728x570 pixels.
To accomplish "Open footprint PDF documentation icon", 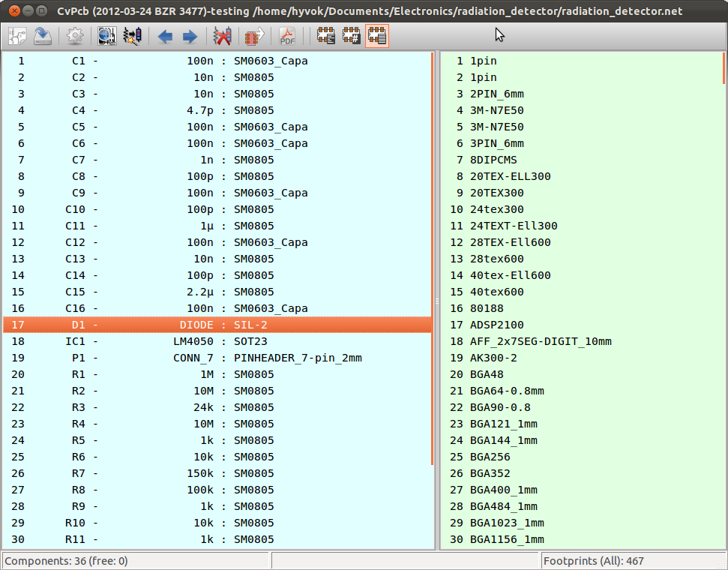I will coord(288,36).
